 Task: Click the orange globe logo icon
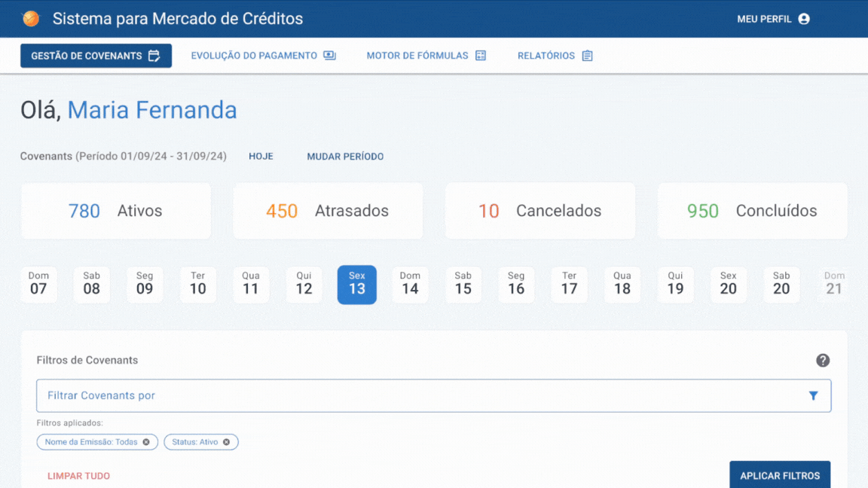click(31, 19)
